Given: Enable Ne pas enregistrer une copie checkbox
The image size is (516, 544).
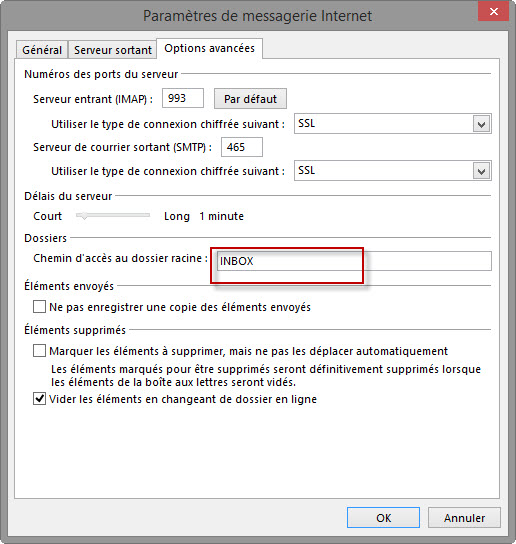Looking at the screenshot, I should pyautogui.click(x=39, y=307).
